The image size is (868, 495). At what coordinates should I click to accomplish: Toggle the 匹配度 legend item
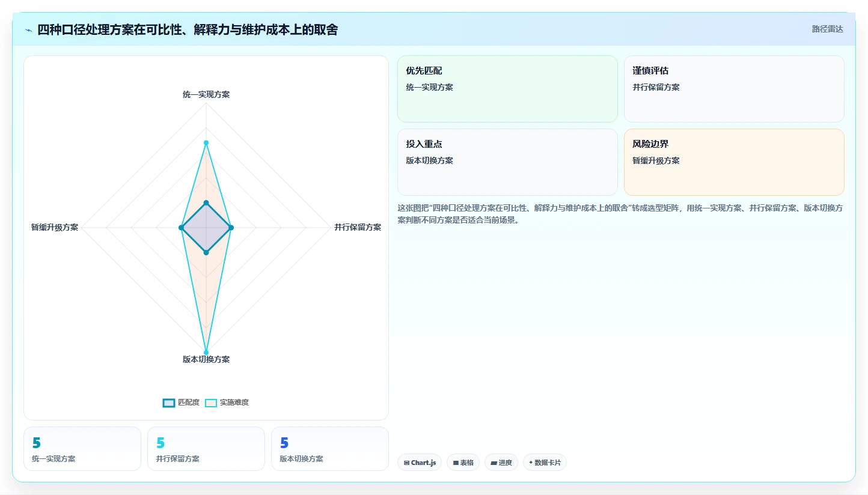(181, 402)
